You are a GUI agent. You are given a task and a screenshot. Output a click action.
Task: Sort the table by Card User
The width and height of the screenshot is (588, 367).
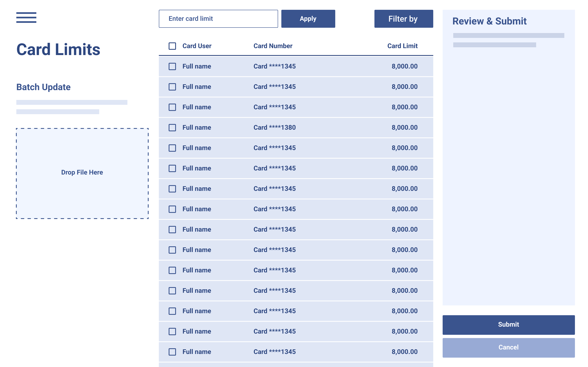tap(197, 46)
